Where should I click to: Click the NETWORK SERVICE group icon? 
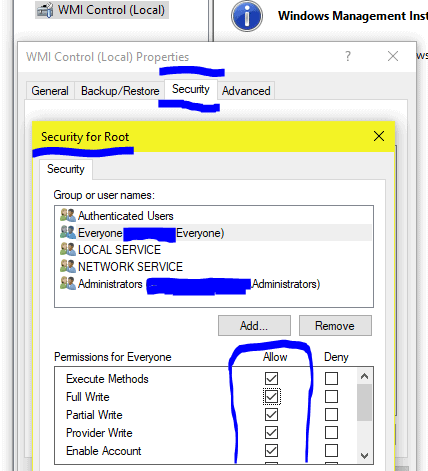[x=68, y=266]
